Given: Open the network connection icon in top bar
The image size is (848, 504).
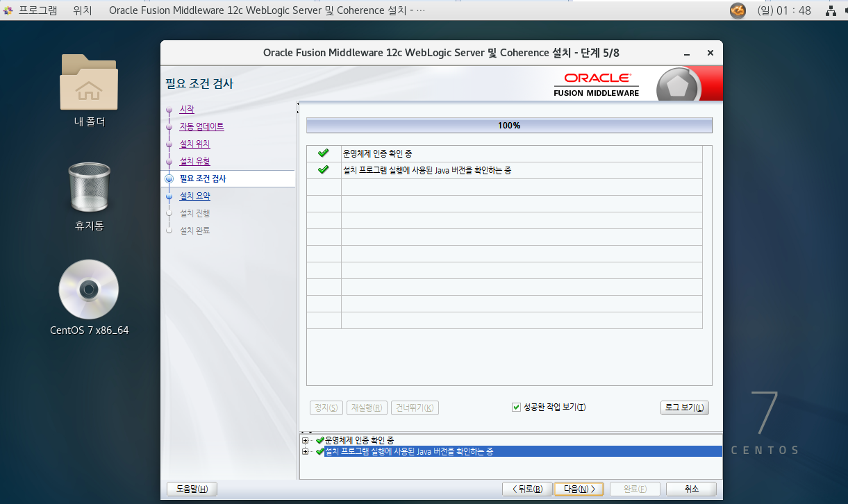Looking at the screenshot, I should point(831,10).
